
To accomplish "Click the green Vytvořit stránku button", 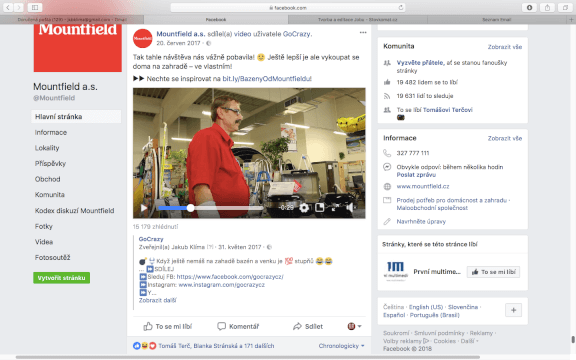I will coord(61,278).
